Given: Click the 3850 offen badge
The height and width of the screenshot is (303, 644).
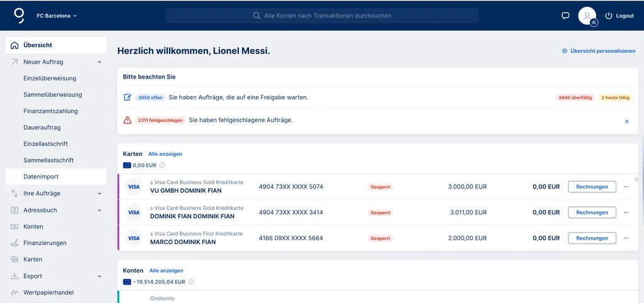Looking at the screenshot, I should [x=150, y=97].
